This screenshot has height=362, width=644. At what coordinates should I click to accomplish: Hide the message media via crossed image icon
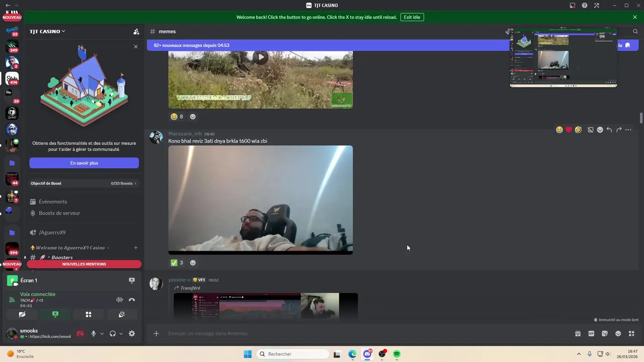591,130
